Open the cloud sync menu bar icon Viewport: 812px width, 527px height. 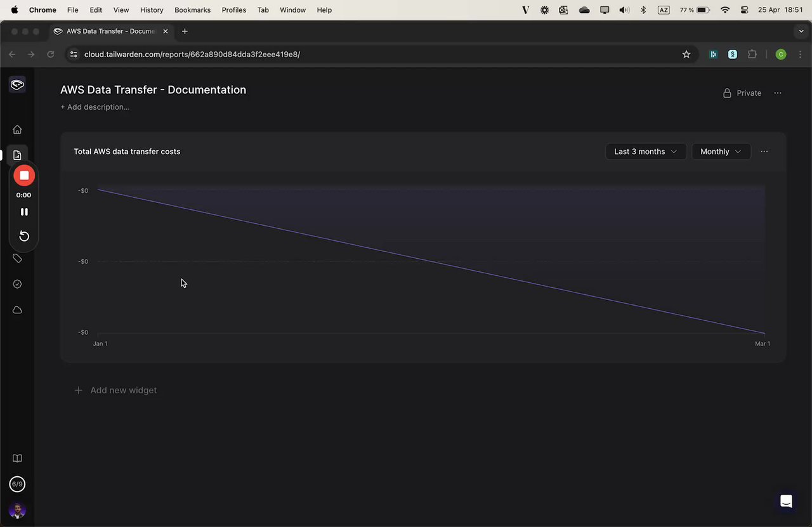584,10
